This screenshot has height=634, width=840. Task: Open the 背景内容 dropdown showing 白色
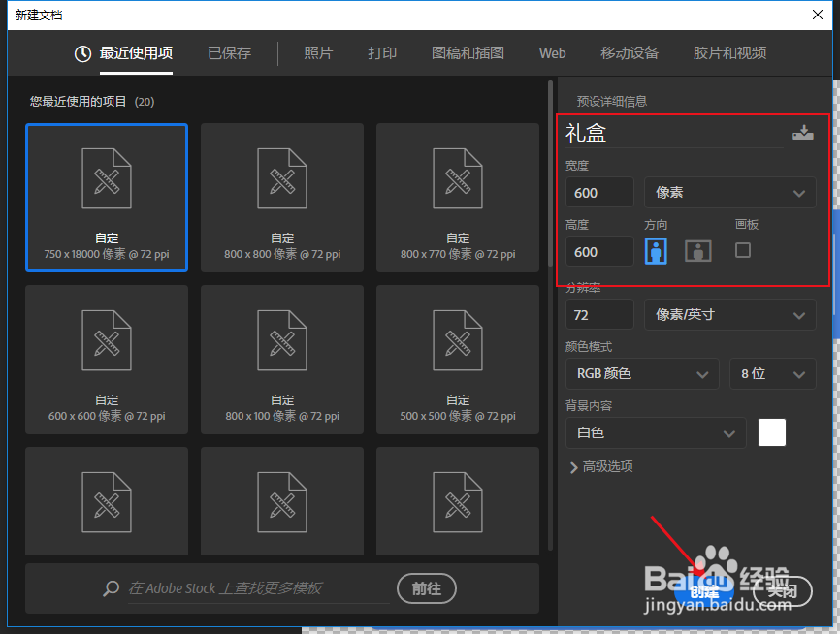pos(655,432)
